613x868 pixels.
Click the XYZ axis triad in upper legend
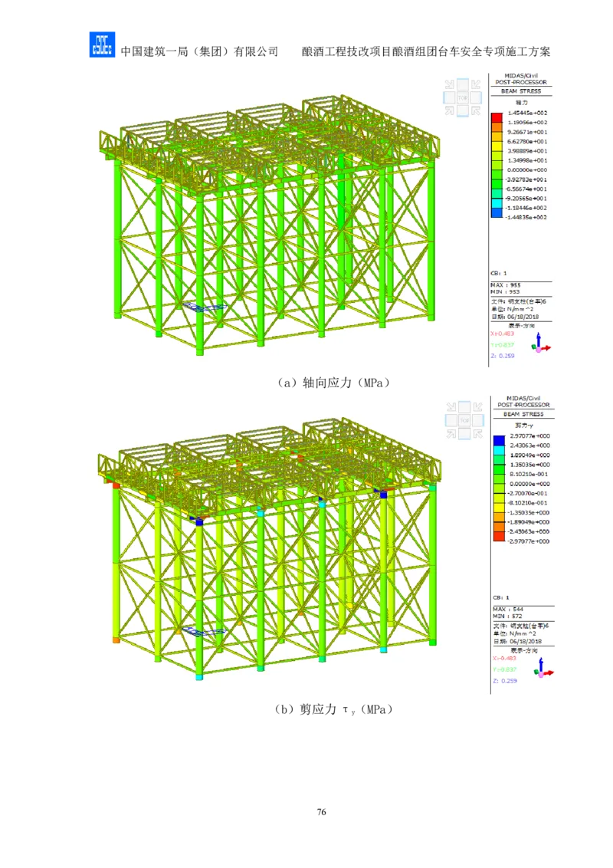tap(540, 343)
